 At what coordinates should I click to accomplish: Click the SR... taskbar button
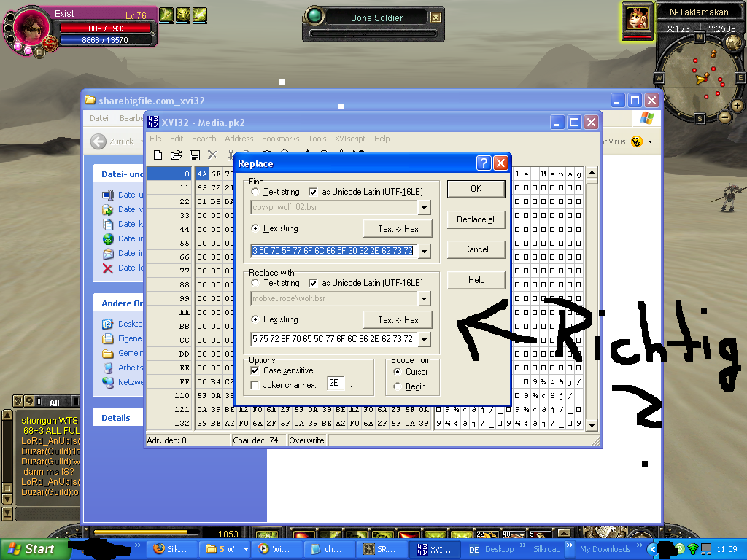(381, 549)
